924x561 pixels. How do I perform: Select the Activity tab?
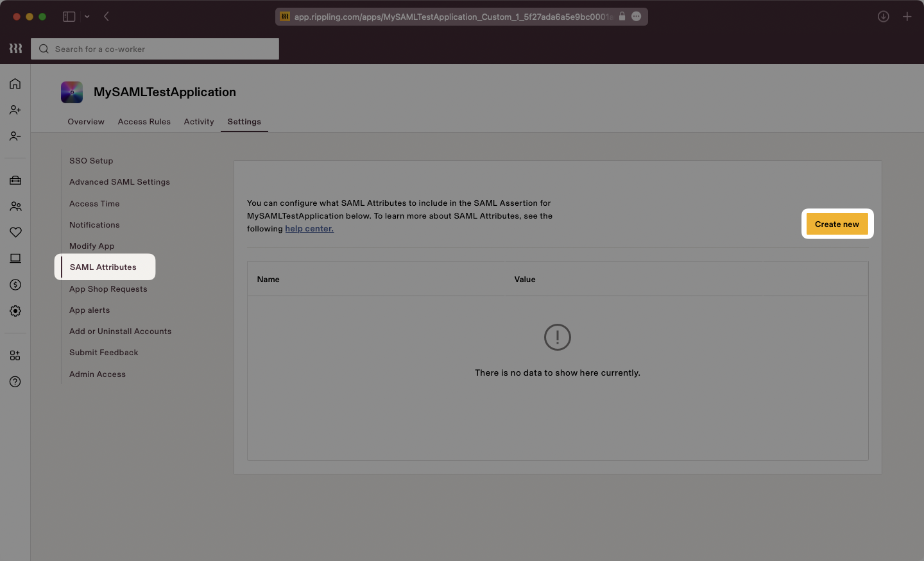click(x=198, y=121)
